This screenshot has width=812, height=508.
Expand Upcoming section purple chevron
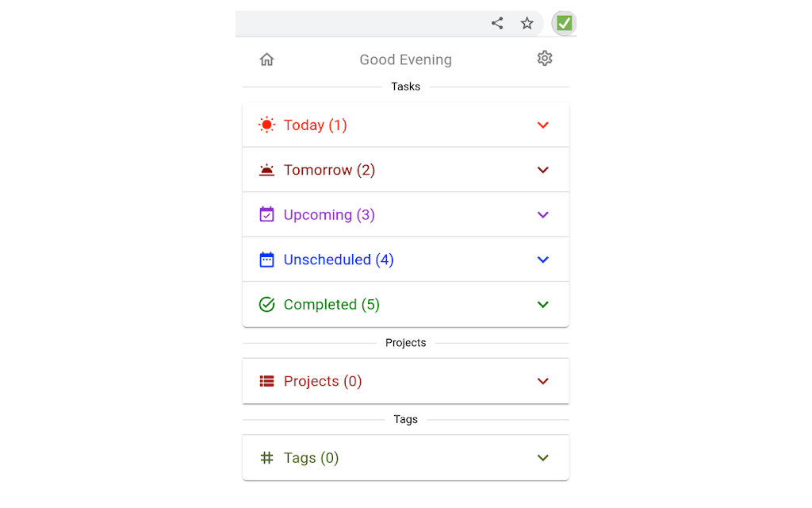pyautogui.click(x=542, y=214)
